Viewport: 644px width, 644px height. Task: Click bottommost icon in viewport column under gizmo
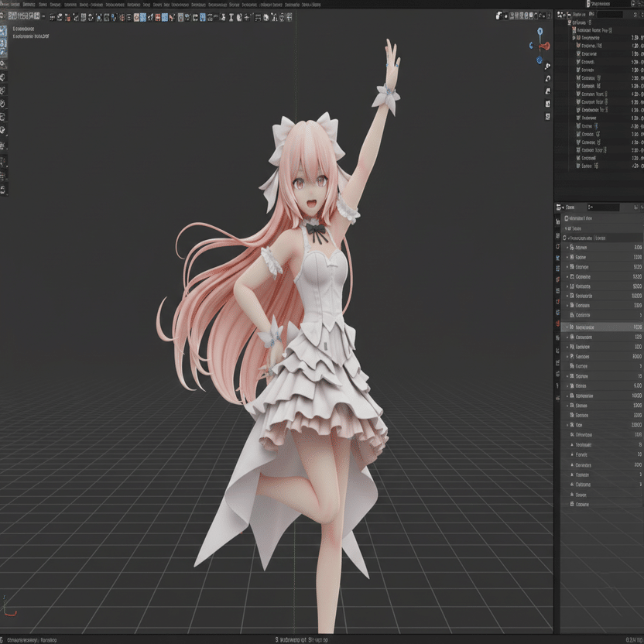[548, 117]
